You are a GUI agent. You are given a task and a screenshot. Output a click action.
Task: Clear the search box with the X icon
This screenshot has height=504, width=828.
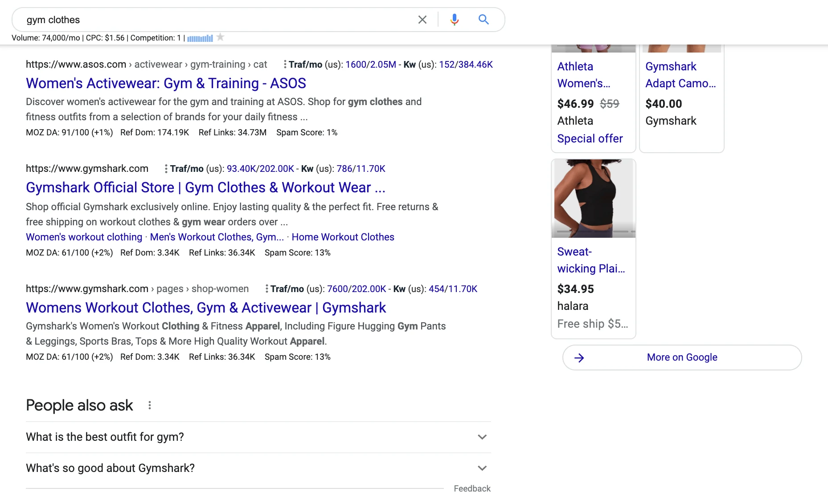[x=422, y=20]
